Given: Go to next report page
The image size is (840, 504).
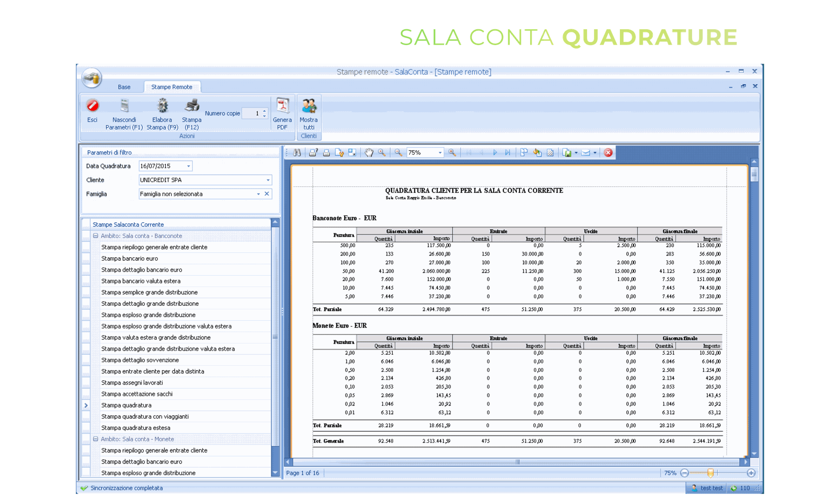Looking at the screenshot, I should [495, 153].
